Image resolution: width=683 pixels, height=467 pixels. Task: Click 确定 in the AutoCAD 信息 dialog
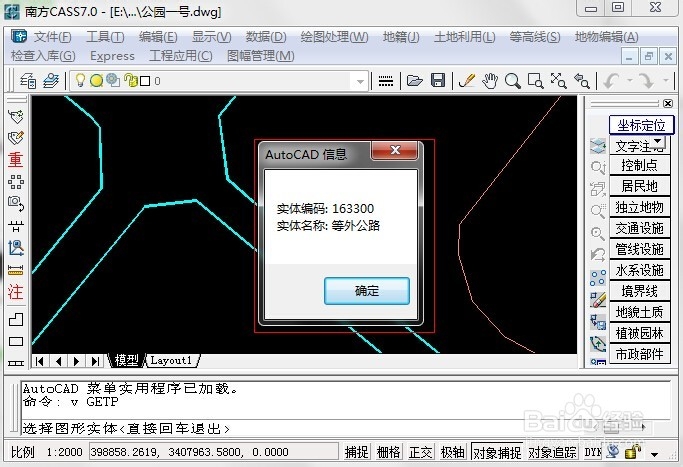point(367,291)
